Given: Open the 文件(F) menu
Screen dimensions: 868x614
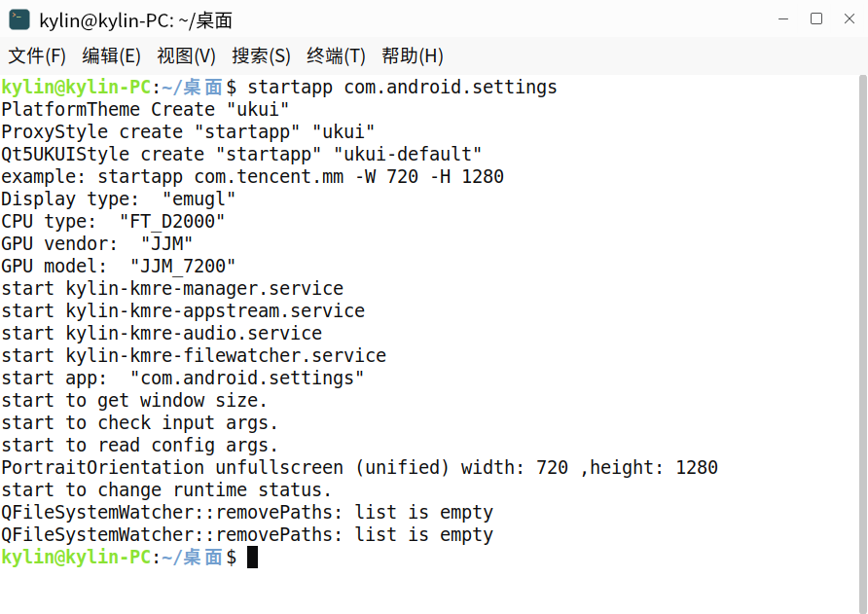Looking at the screenshot, I should [37, 55].
